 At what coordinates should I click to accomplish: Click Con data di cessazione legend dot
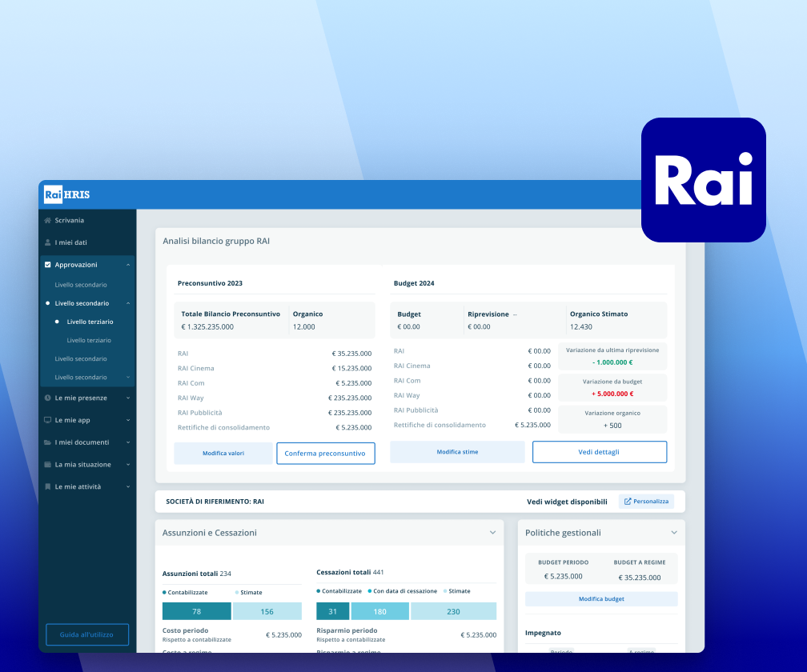(x=370, y=591)
